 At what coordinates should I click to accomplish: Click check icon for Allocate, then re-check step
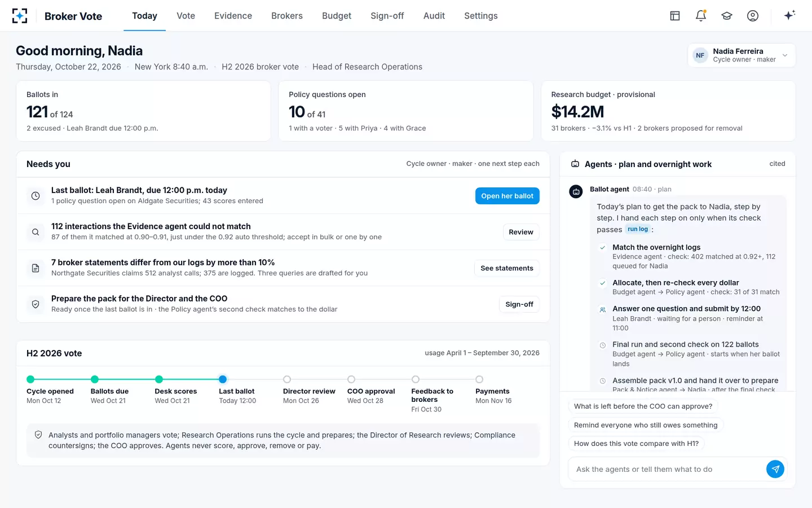tap(603, 283)
